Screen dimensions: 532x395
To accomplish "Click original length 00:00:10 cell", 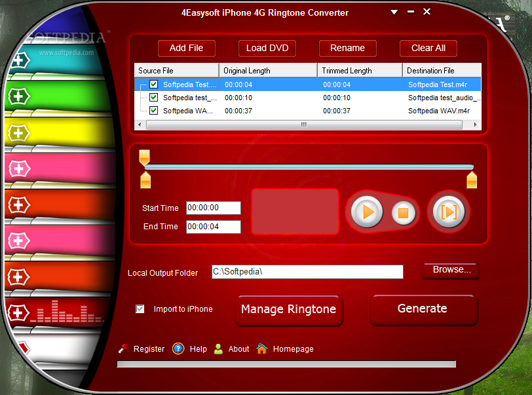I will 238,98.
